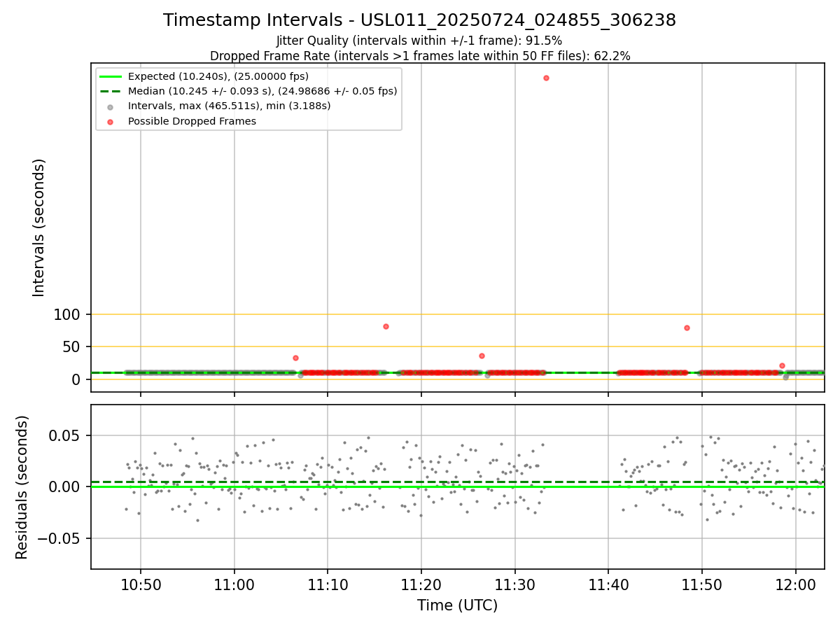The image size is (840, 630).
Task: Click legend entry 'Expected (10.240s), (25.00000 fps)'
Action: click(218, 76)
